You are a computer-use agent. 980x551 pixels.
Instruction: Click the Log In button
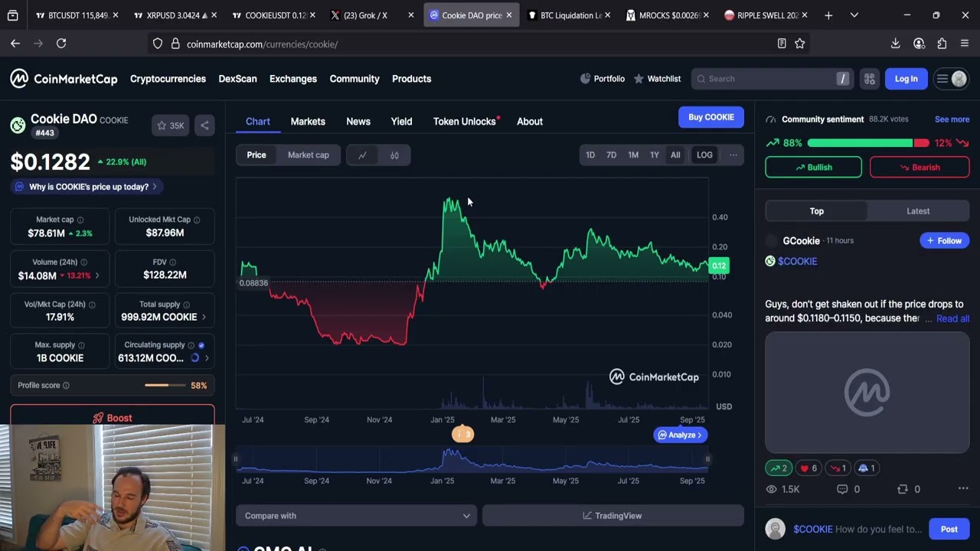(x=906, y=79)
